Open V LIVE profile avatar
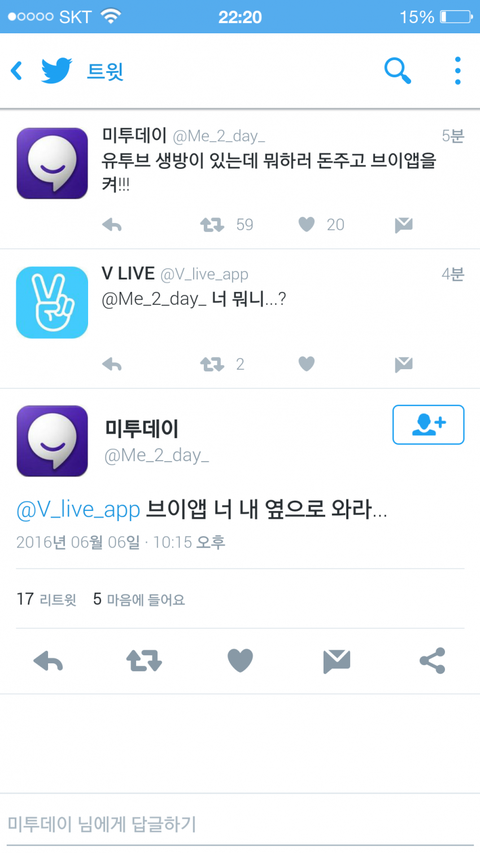 (x=52, y=302)
